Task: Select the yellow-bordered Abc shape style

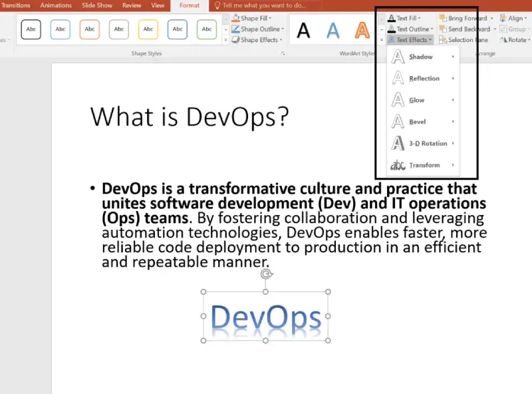Action: (148, 29)
